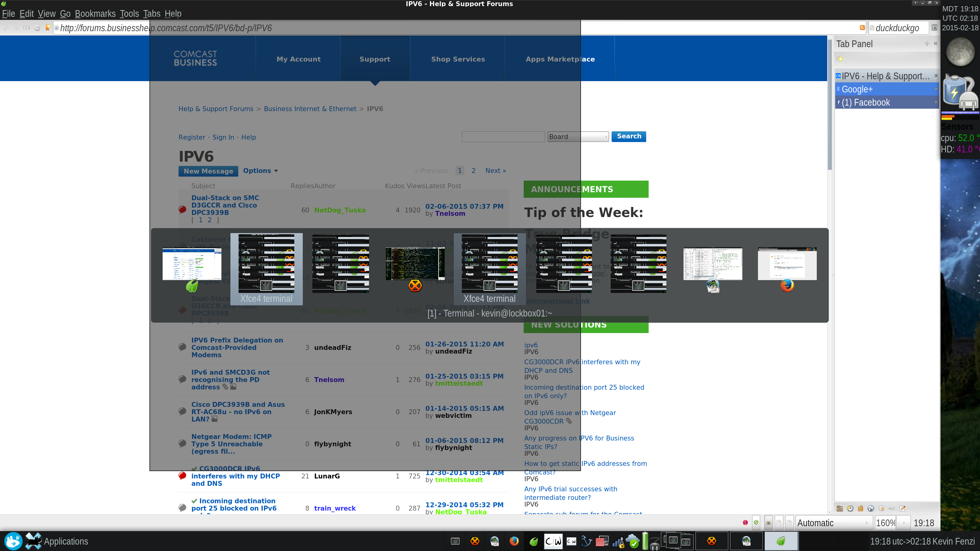Click in the forum search text field
This screenshot has height=551, width=980.
[x=503, y=137]
